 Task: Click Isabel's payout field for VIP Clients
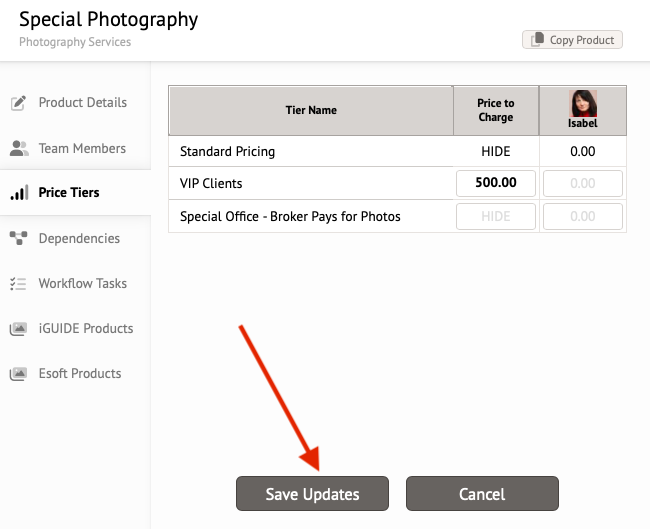(x=582, y=183)
